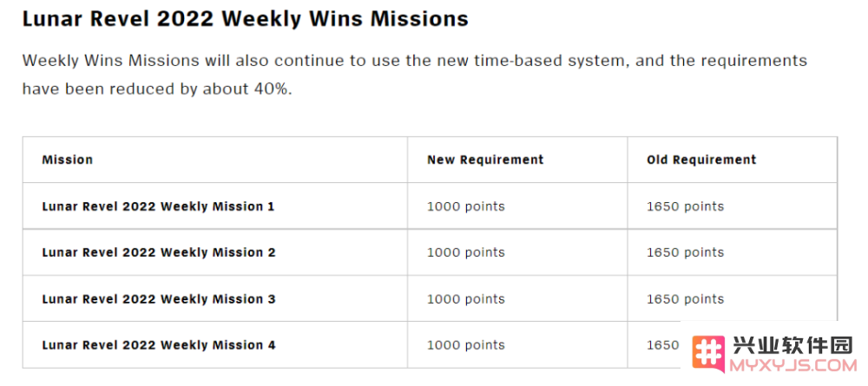The width and height of the screenshot is (868, 386).
Task: Click the MYXYJS.COM watermark text
Action: coord(794,365)
